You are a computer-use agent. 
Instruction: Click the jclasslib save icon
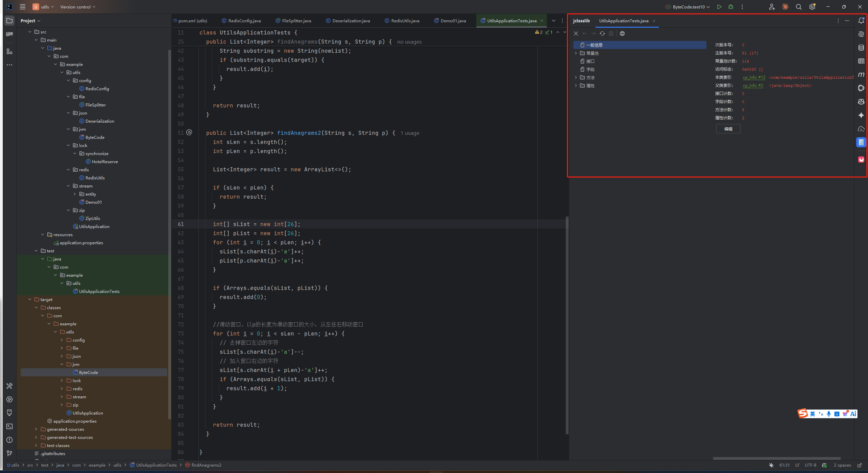pos(611,33)
